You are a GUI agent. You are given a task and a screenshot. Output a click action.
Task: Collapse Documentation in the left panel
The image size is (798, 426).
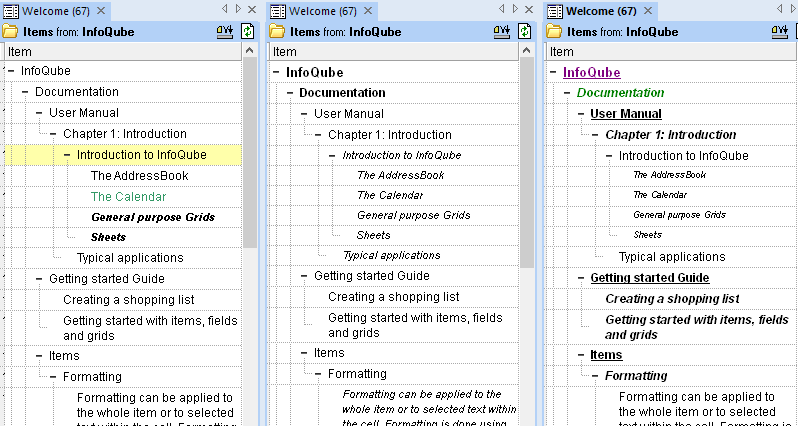click(x=25, y=92)
